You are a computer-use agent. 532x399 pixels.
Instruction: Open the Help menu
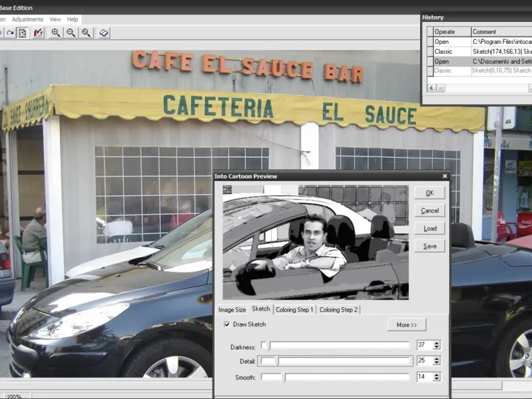[72, 19]
